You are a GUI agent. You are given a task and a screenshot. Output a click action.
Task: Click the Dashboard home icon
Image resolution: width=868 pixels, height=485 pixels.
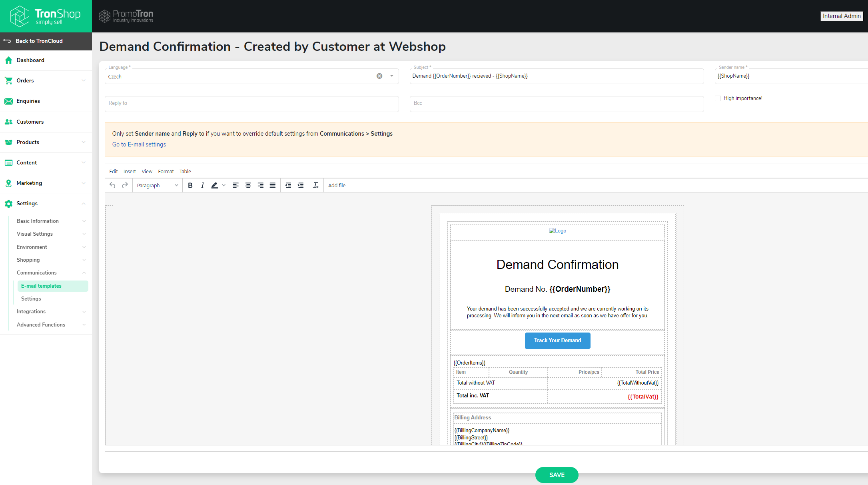coord(8,60)
